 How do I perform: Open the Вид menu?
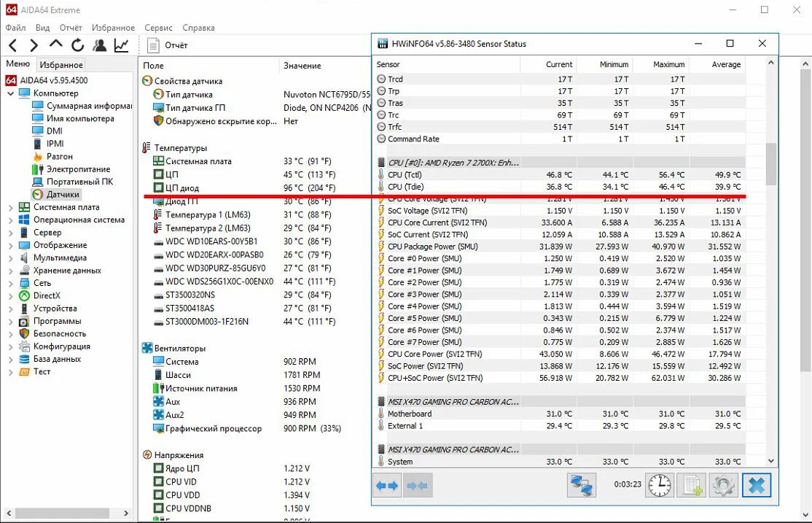point(42,28)
